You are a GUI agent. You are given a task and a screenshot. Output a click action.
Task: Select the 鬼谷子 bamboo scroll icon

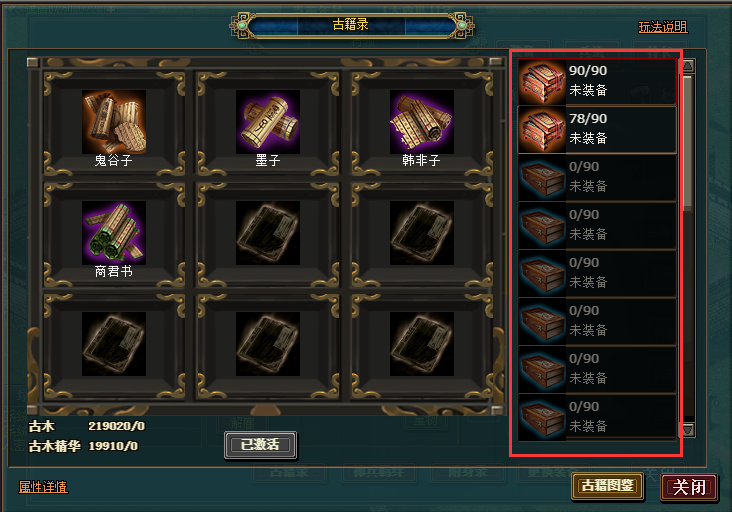tap(114, 122)
